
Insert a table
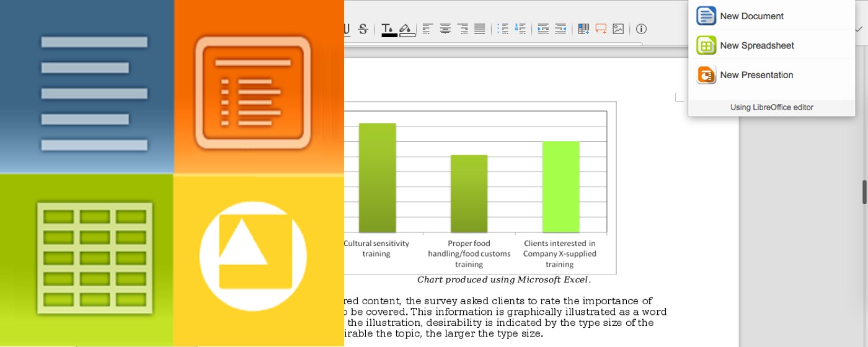[583, 29]
